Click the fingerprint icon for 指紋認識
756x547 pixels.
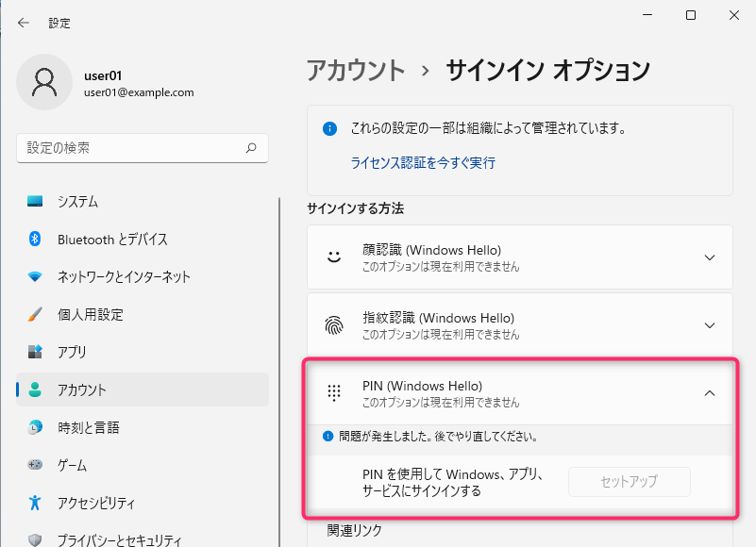pos(334,325)
